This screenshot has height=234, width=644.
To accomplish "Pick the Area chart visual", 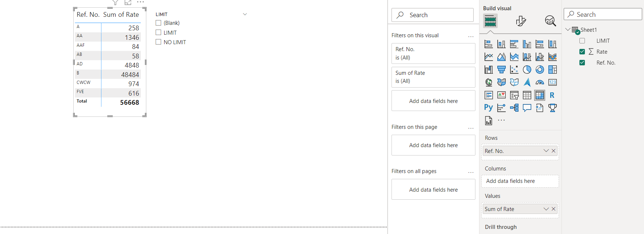I will tap(501, 57).
